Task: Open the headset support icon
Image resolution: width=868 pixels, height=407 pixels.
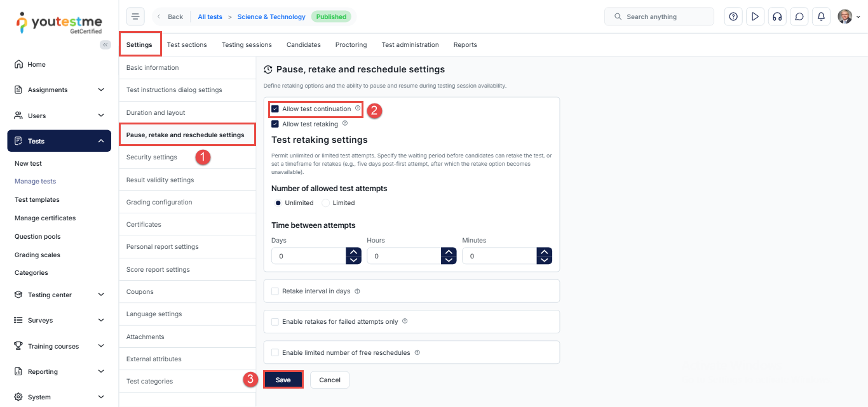Action: coord(776,17)
